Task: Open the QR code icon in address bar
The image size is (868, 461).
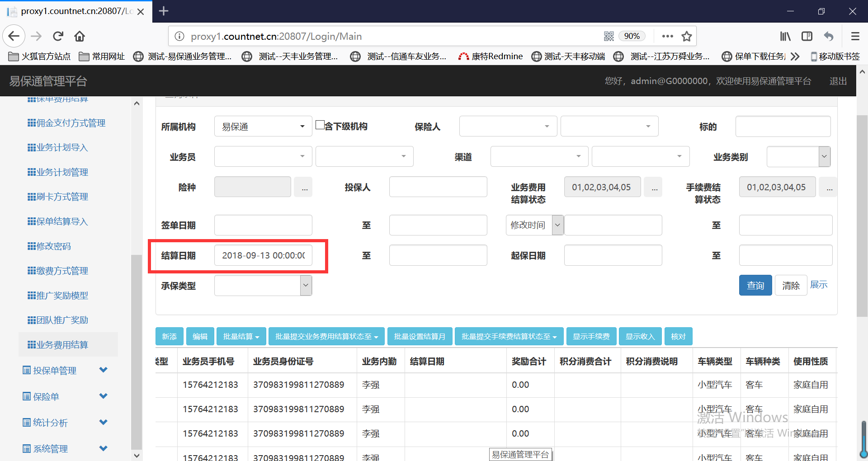Action: tap(609, 36)
